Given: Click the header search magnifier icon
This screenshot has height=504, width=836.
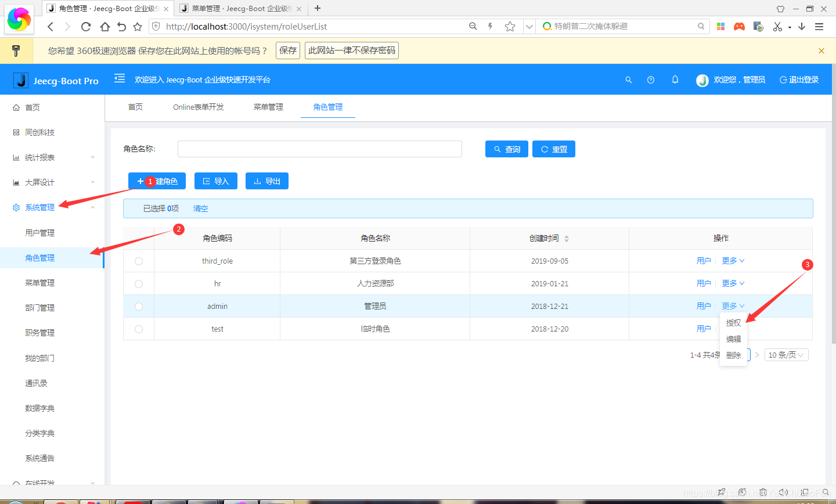Looking at the screenshot, I should [x=628, y=80].
